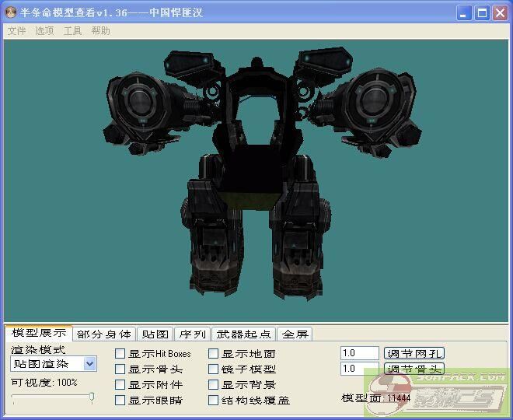Check the 显示地面 checkbox
513x420 pixels.
[x=214, y=354]
